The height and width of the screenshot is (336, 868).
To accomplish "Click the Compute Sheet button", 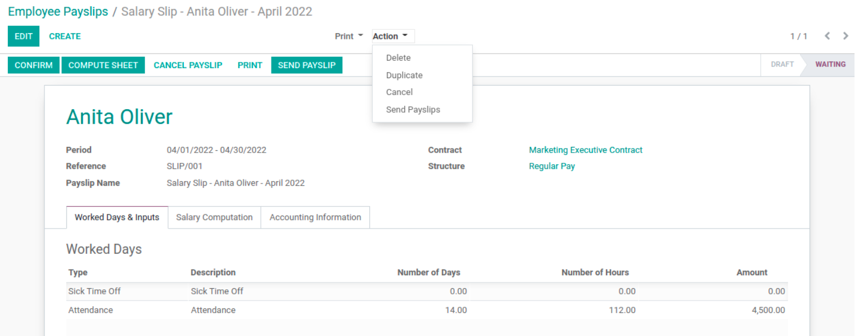I will (103, 65).
